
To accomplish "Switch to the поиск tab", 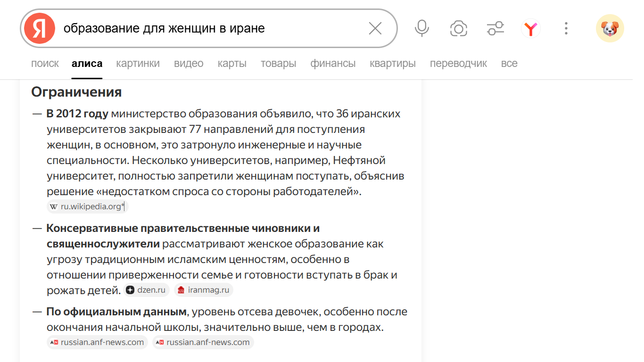I will pos(45,64).
